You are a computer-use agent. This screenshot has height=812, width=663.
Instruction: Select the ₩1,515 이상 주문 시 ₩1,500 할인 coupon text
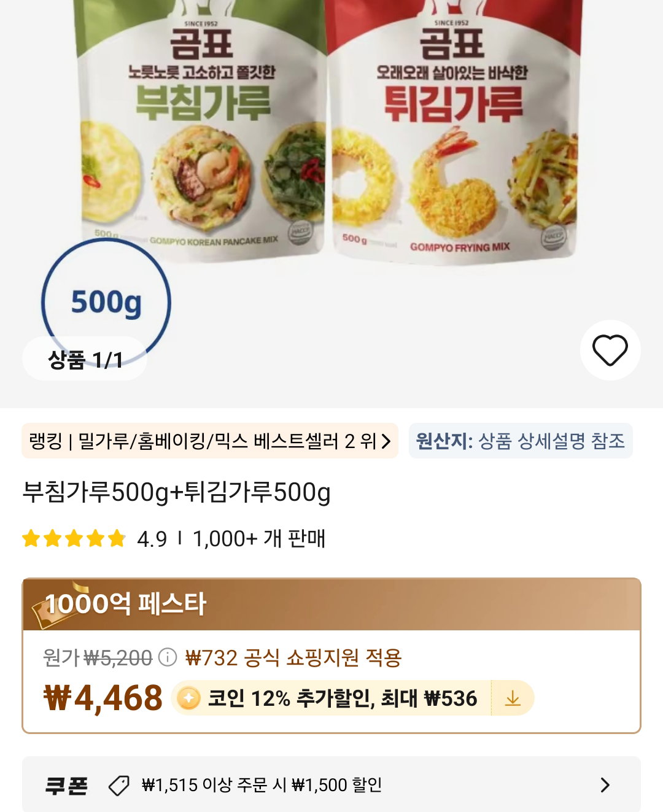pos(262,785)
